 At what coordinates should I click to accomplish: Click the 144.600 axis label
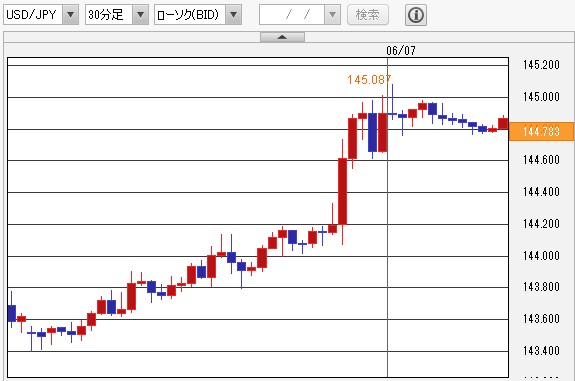[x=541, y=160]
